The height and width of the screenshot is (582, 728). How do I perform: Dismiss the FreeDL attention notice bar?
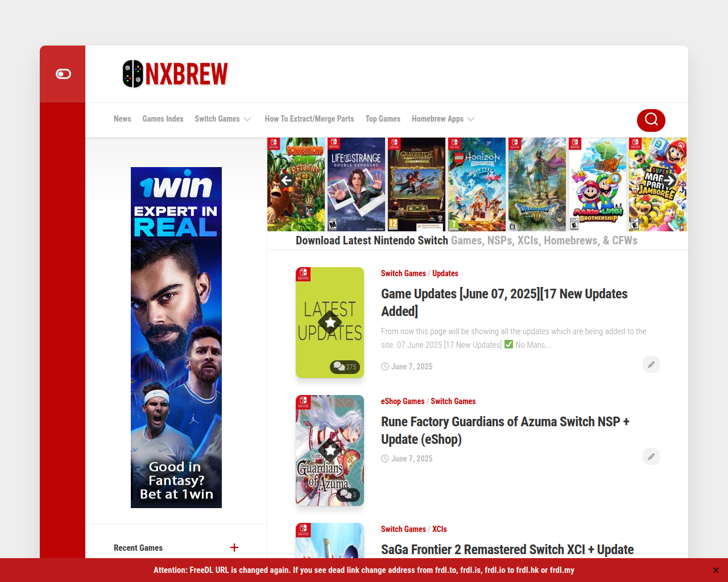pos(716,570)
